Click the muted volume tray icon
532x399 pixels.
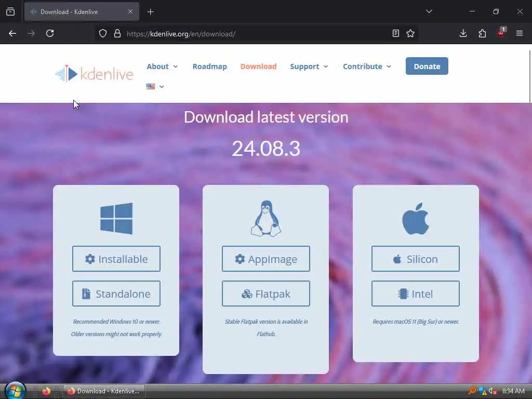(493, 391)
